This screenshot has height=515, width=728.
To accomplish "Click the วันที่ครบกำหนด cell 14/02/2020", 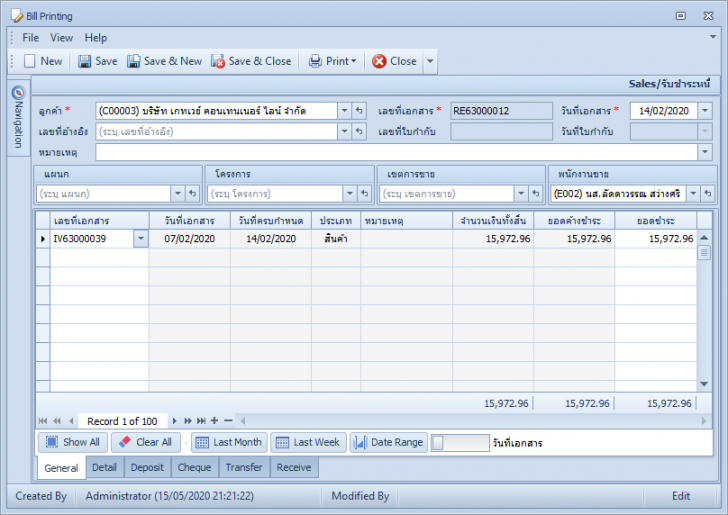I will (x=271, y=239).
